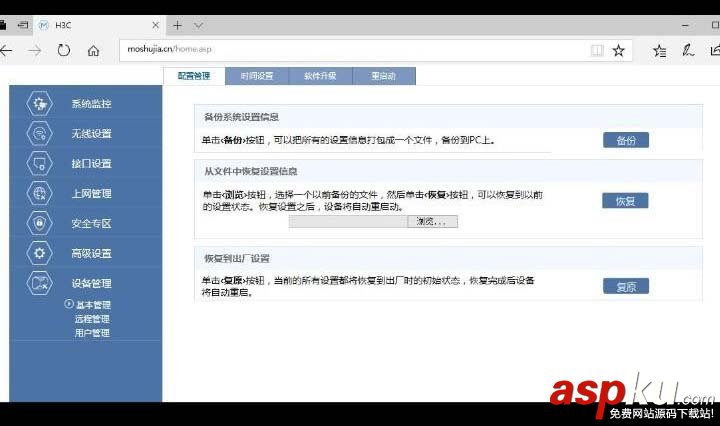Viewport: 720px width, 426px height.
Task: Show tab previews chevron
Action: (198, 25)
